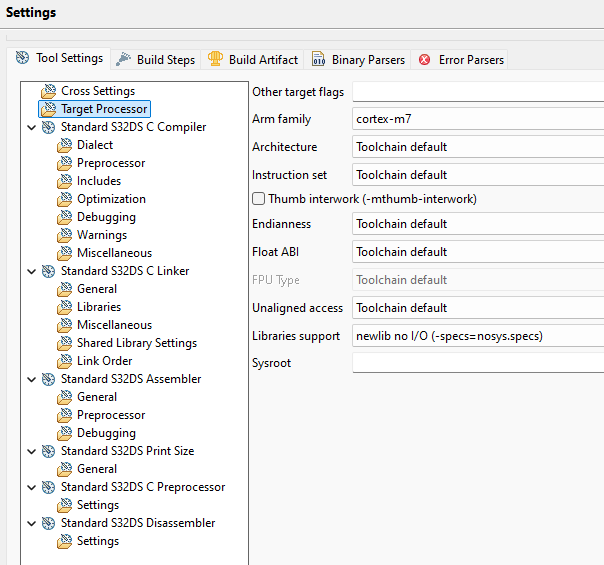Screen dimensions: 604x565
Task: Click the Standard S32DS Assembler tool icon
Action: click(x=49, y=379)
